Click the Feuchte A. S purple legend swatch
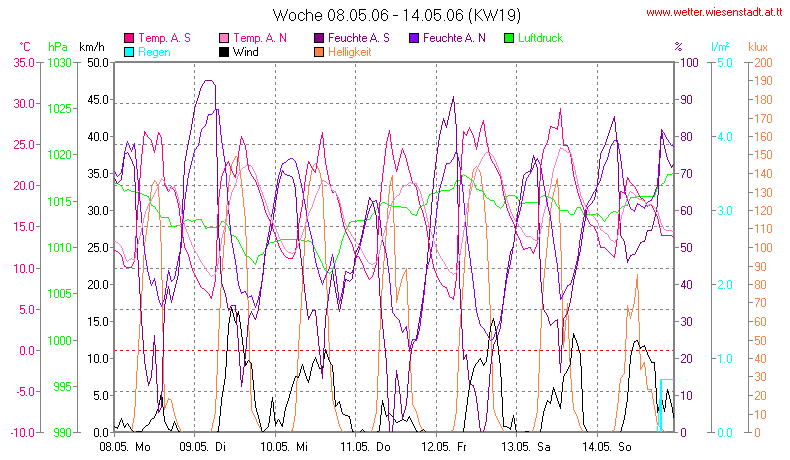Screen dimensions: 790x460 click(x=319, y=38)
